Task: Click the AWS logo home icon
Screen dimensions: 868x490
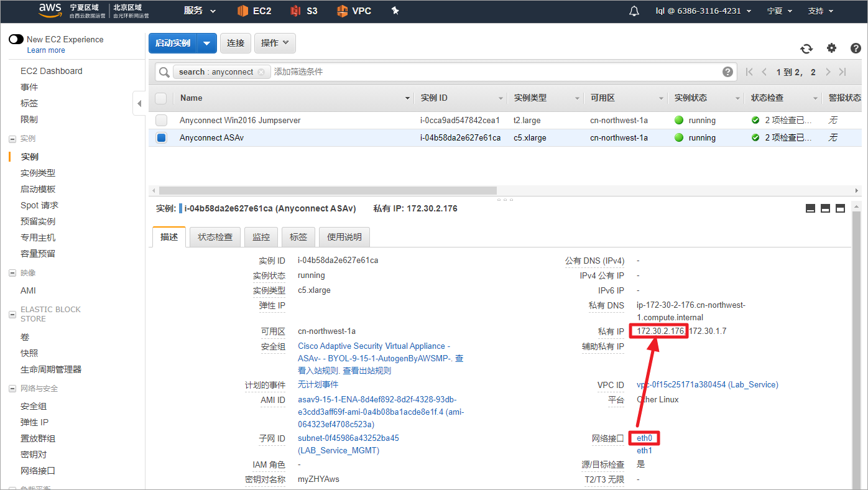Action: pos(50,10)
